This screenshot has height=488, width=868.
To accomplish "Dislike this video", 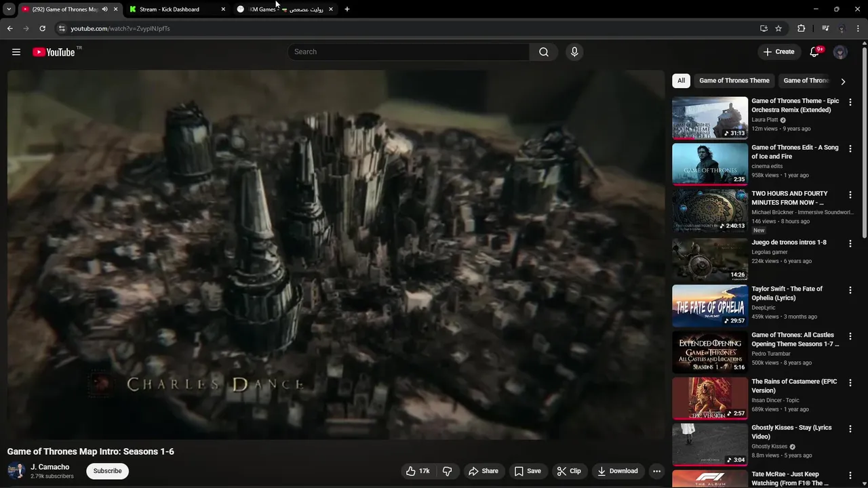I will [447, 471].
